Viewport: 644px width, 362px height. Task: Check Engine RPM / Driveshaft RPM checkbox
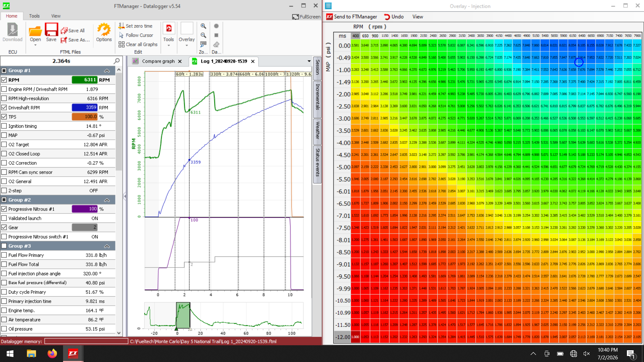(4, 89)
